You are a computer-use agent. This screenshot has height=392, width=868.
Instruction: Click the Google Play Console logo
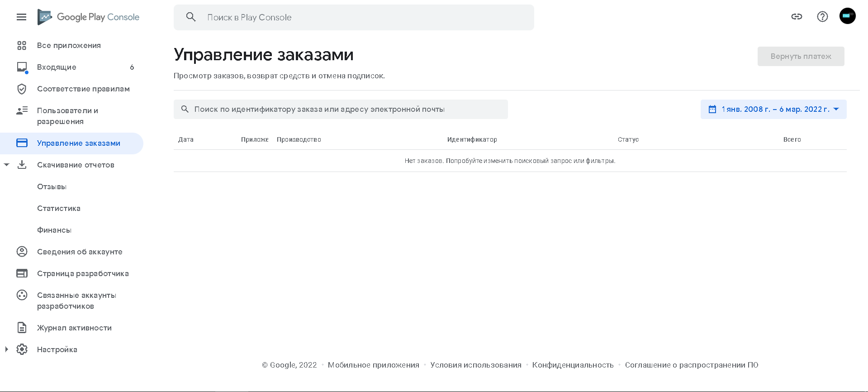88,17
